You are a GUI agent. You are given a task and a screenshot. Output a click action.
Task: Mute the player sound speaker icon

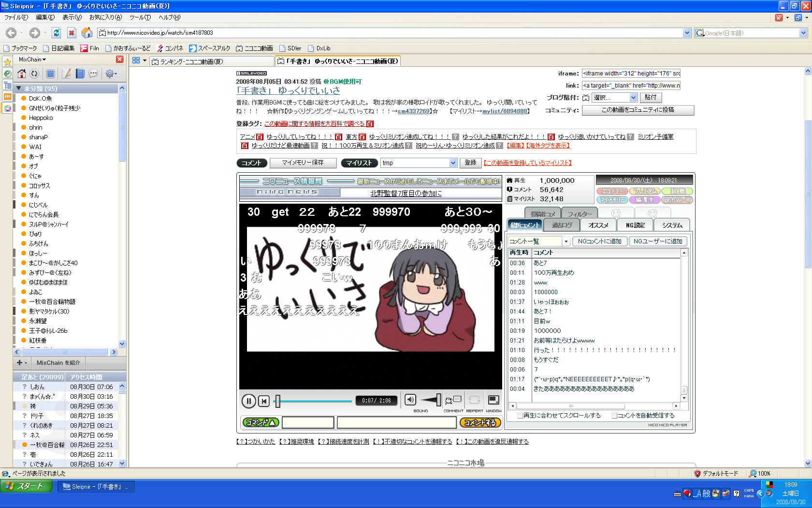click(410, 400)
